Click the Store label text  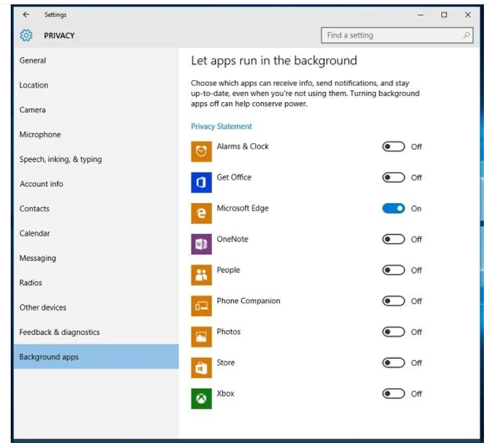point(226,363)
